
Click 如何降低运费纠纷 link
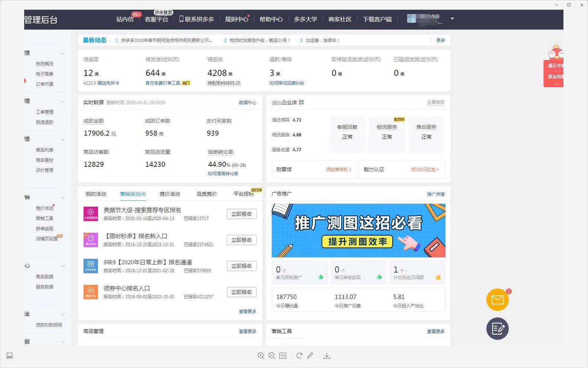tap(287, 83)
